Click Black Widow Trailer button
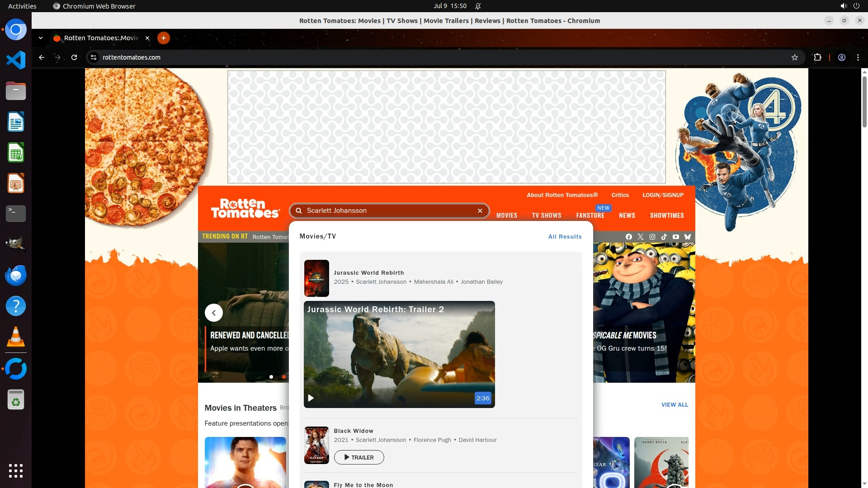 (x=359, y=457)
